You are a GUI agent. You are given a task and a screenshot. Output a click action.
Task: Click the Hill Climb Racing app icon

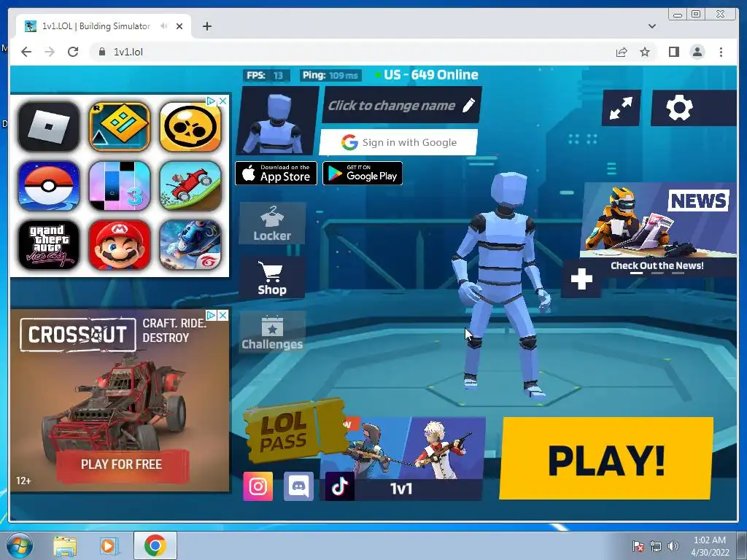tap(190, 186)
